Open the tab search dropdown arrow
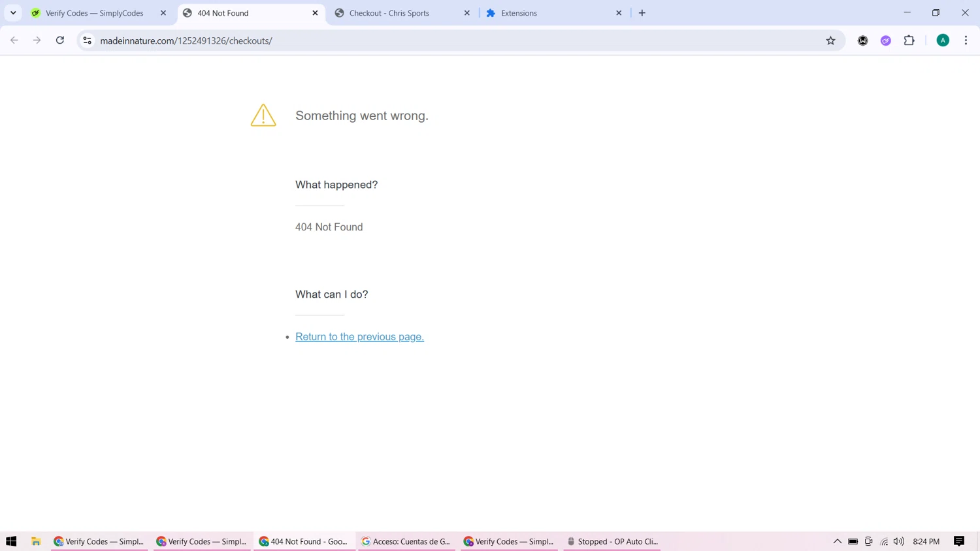 13,13
